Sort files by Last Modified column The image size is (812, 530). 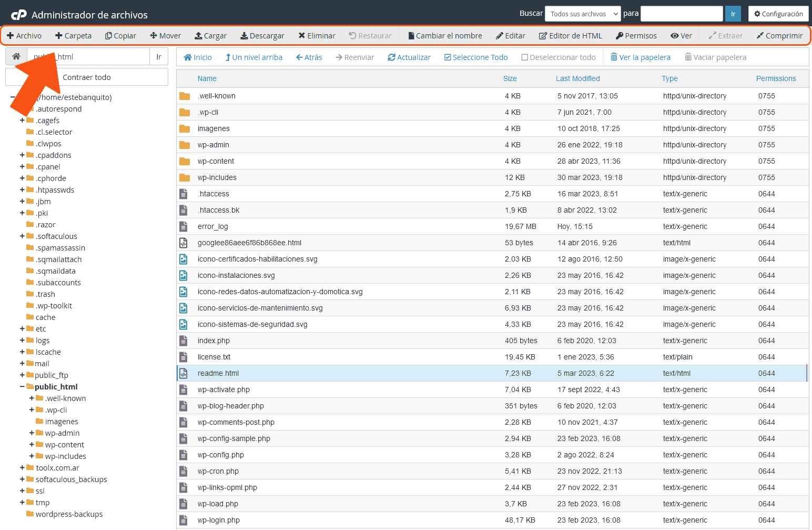[577, 78]
